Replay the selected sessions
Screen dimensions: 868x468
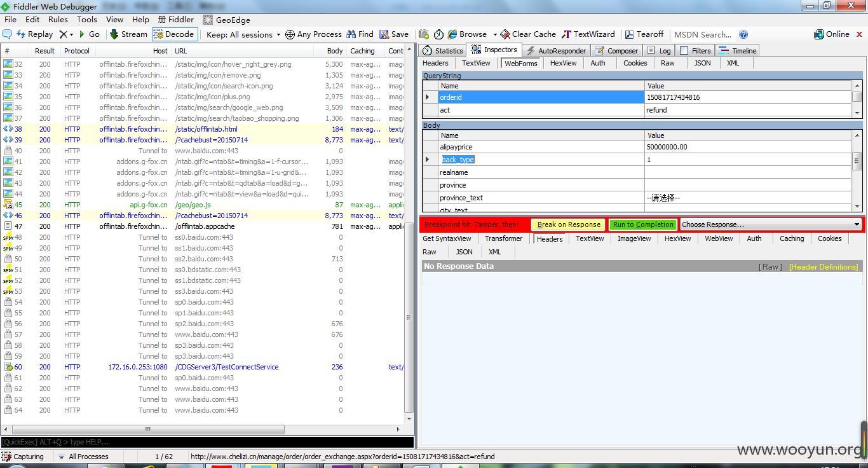click(35, 34)
